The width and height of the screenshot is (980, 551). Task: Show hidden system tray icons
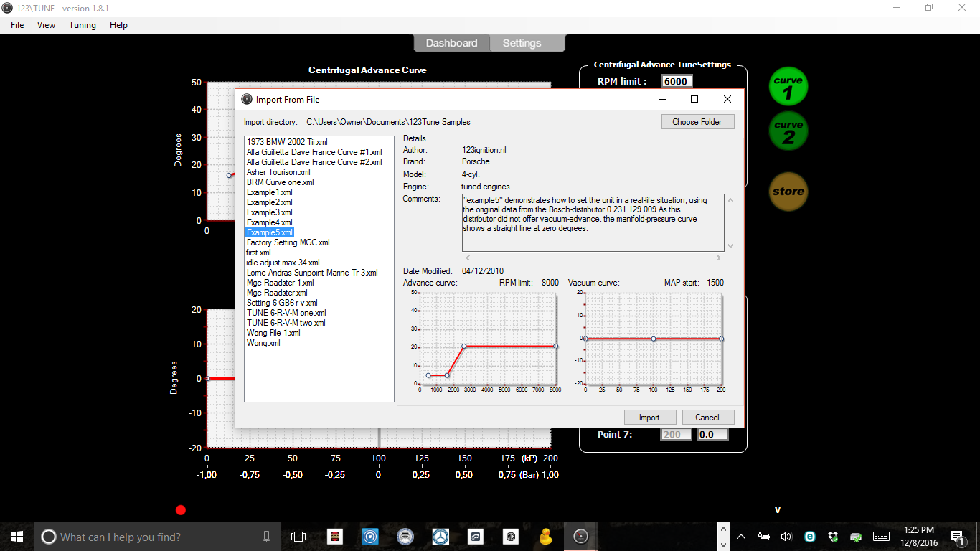pos(741,537)
